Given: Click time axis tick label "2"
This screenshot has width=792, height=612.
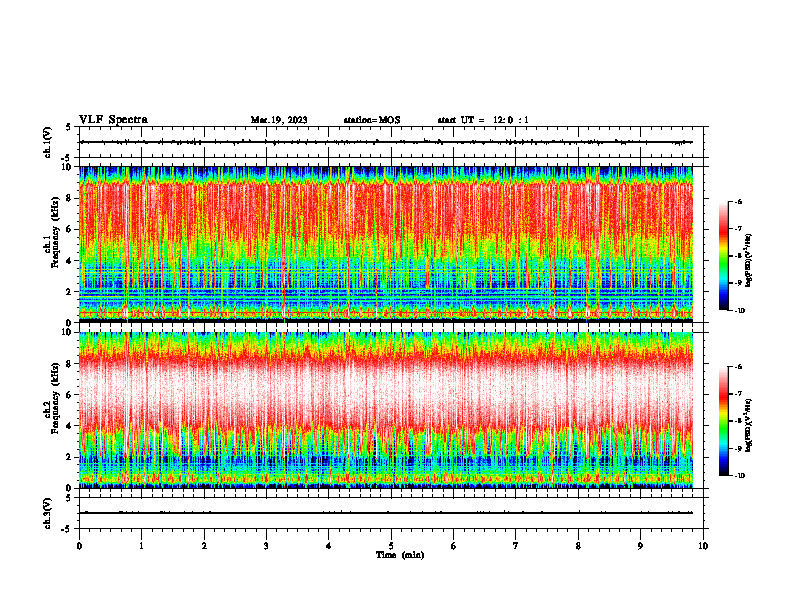Looking at the screenshot, I should coord(204,546).
